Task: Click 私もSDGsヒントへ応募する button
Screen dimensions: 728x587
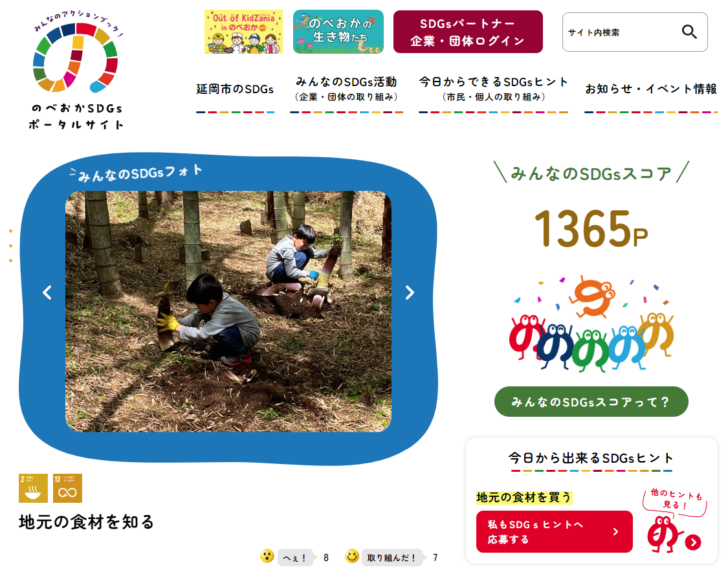Action: pyautogui.click(x=555, y=532)
